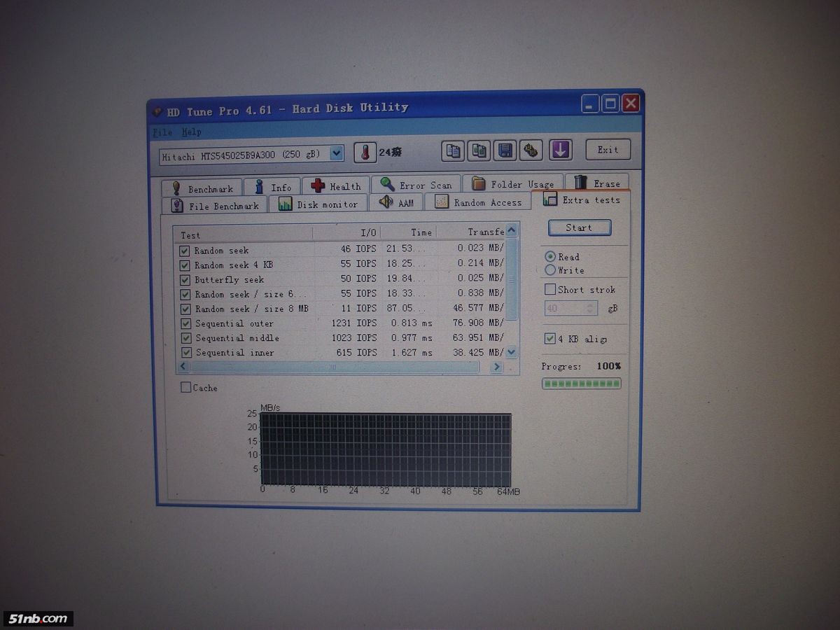
Task: Click the purple down-arrow minimize-to-tray icon
Action: coord(560,150)
